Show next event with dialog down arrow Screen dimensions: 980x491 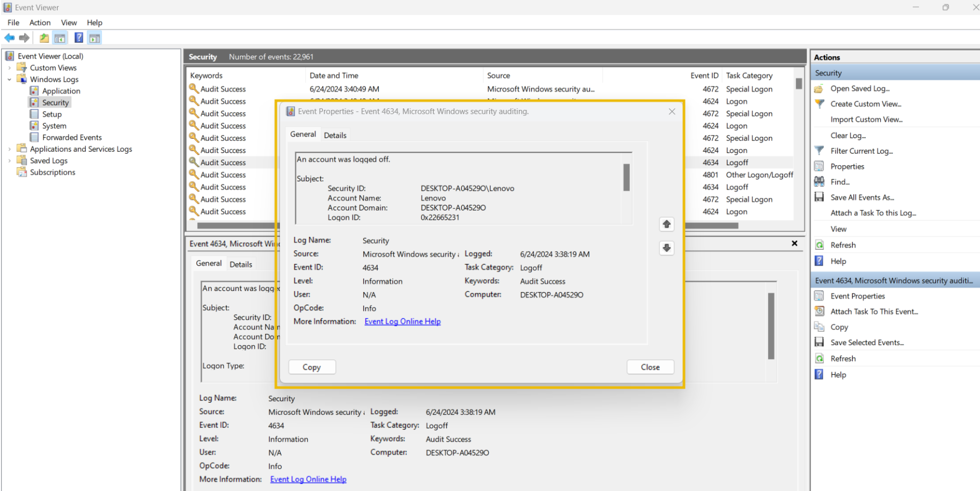(x=667, y=248)
